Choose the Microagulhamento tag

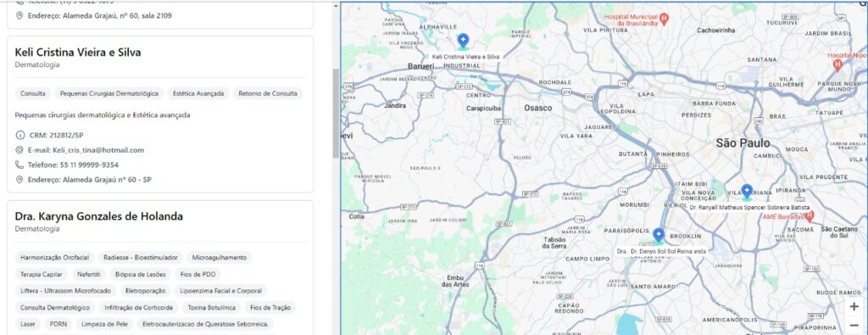coord(220,258)
